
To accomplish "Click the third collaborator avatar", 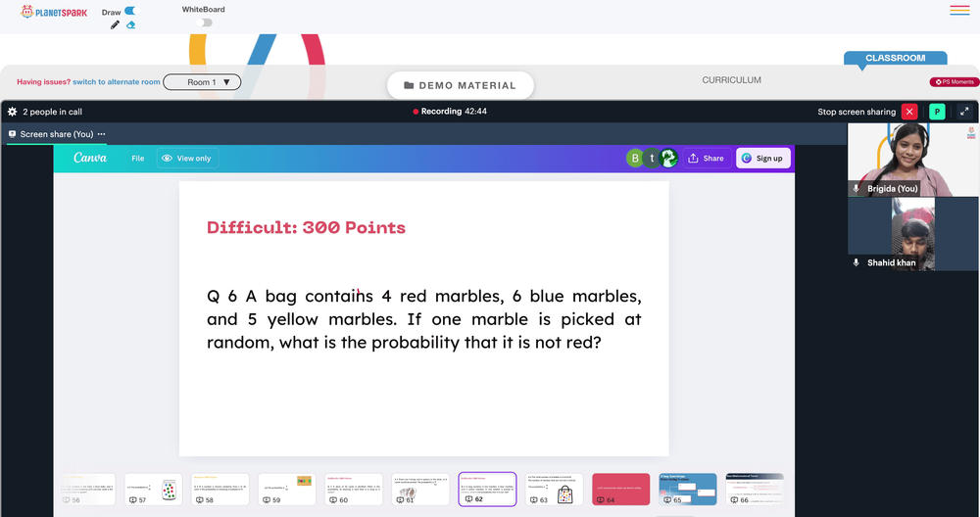I will point(668,159).
